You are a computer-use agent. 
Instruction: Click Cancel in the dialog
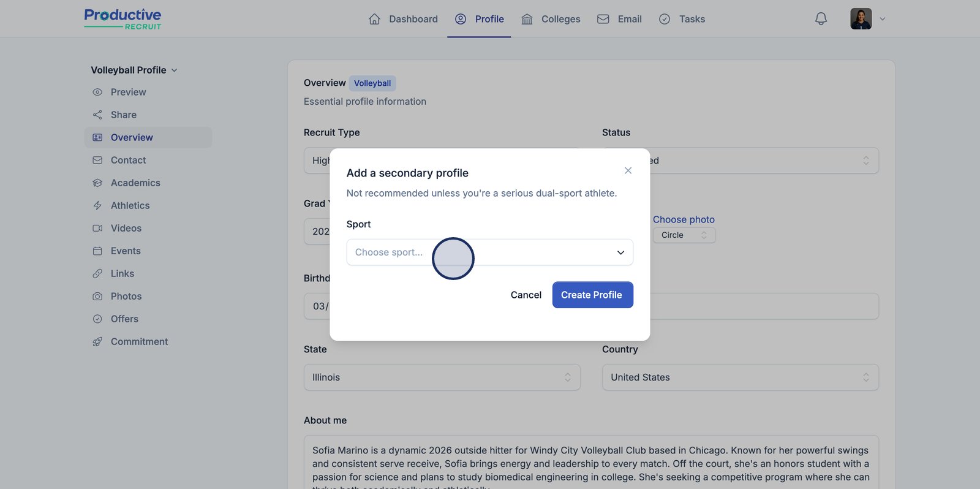526,295
